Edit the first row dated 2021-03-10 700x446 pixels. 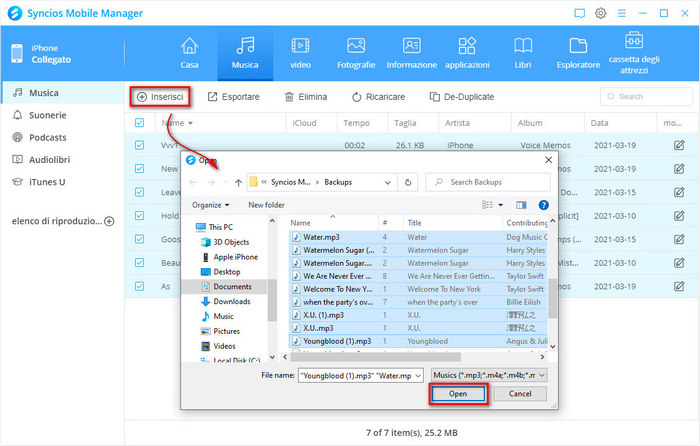(679, 216)
